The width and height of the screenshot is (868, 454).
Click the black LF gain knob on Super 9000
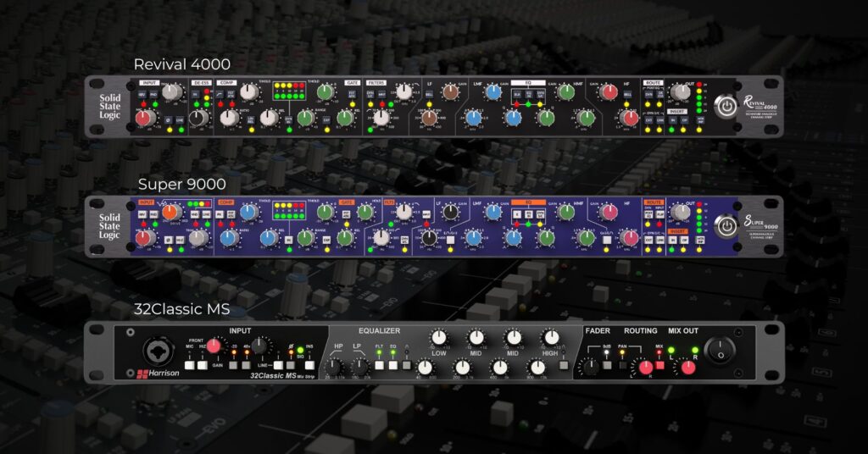pos(451,212)
